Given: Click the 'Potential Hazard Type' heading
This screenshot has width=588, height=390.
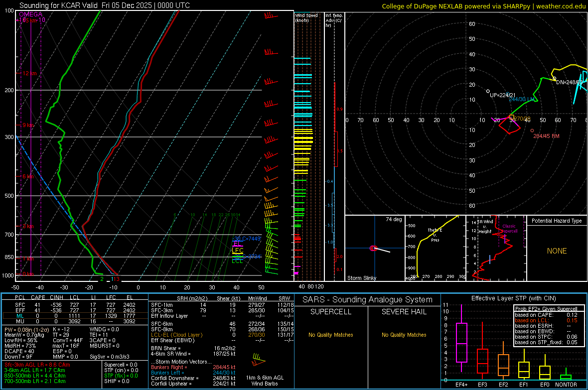Looking at the screenshot, I should 557,221.
